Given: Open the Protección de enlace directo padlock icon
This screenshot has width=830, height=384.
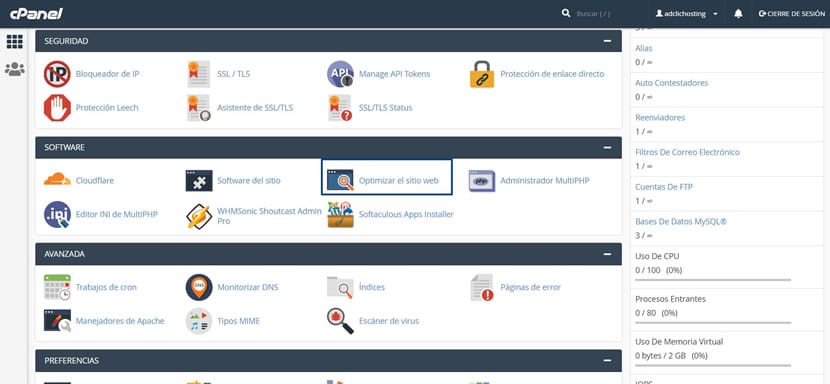Looking at the screenshot, I should click(x=482, y=74).
